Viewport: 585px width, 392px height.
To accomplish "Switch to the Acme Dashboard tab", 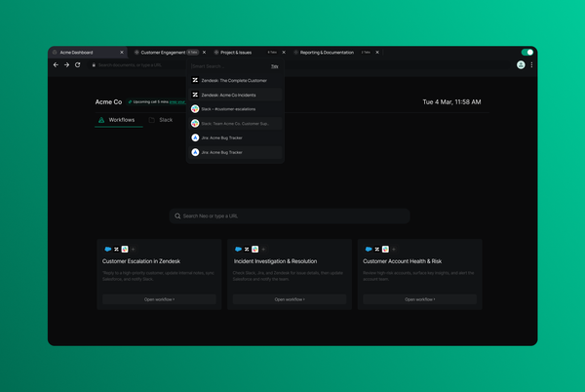I will pos(88,53).
